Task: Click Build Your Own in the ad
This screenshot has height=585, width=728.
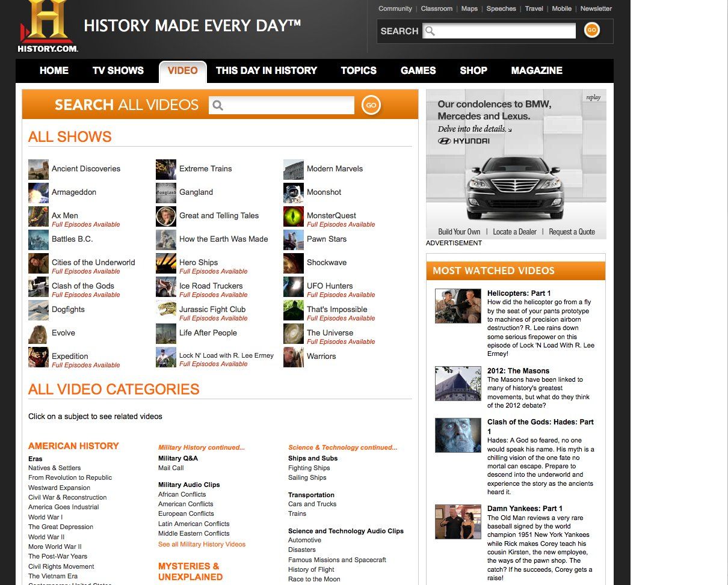Action: tap(459, 231)
